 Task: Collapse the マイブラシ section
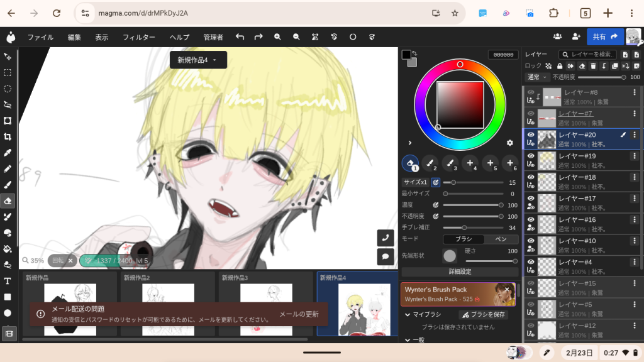pos(408,314)
